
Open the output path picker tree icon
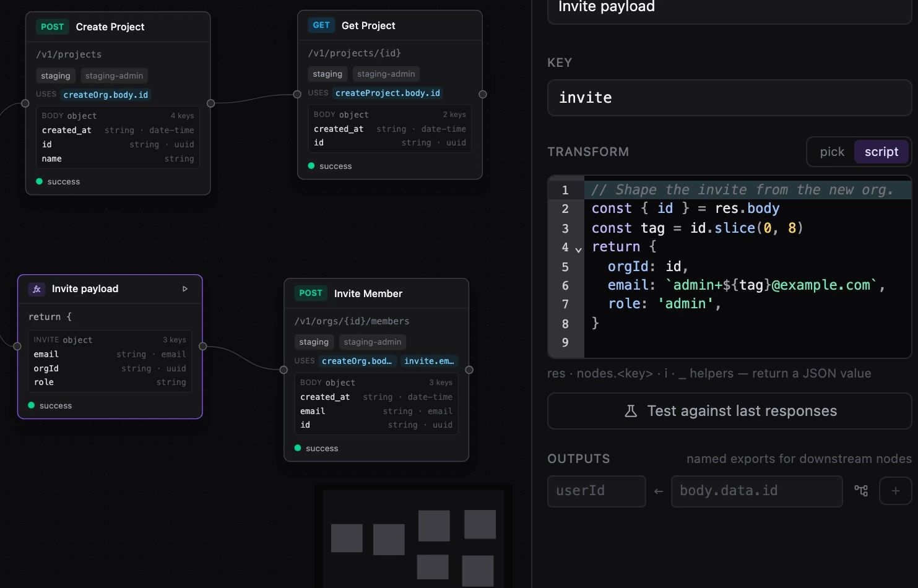(x=861, y=491)
